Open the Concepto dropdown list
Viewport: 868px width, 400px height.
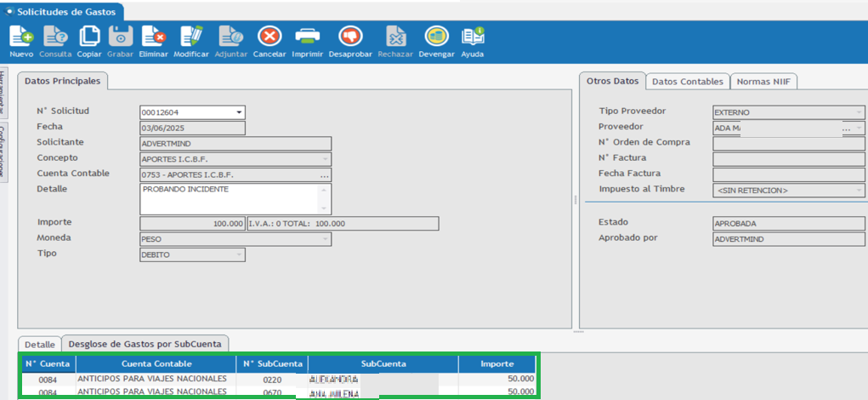click(324, 159)
